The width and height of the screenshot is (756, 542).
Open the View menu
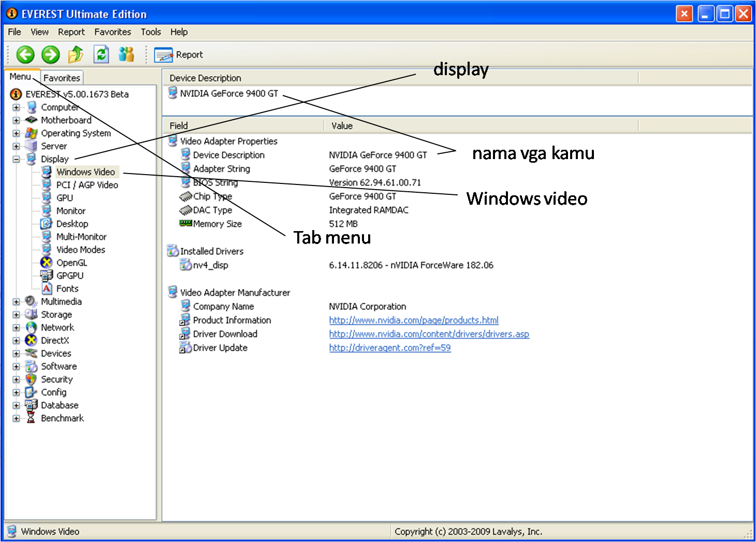click(x=39, y=32)
